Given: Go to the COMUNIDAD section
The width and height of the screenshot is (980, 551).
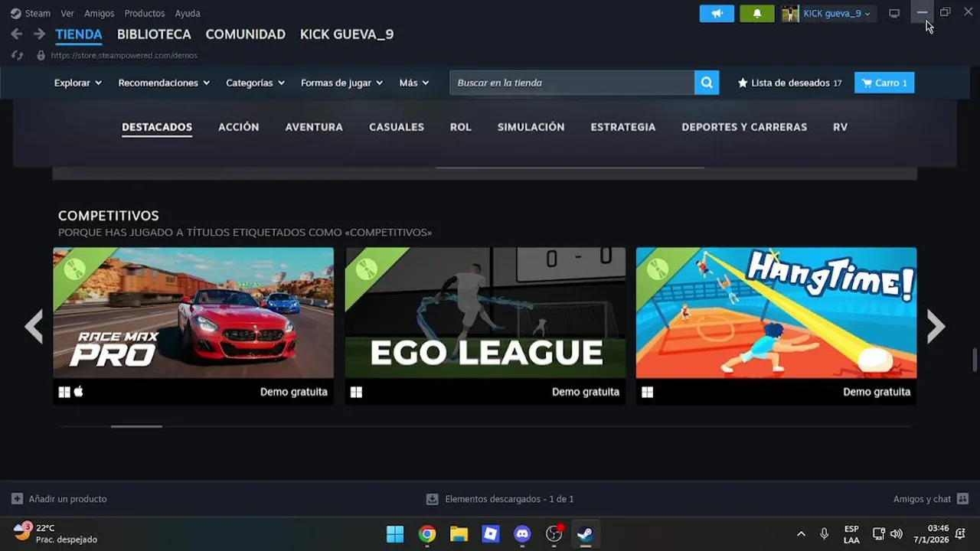Looking at the screenshot, I should point(246,34).
